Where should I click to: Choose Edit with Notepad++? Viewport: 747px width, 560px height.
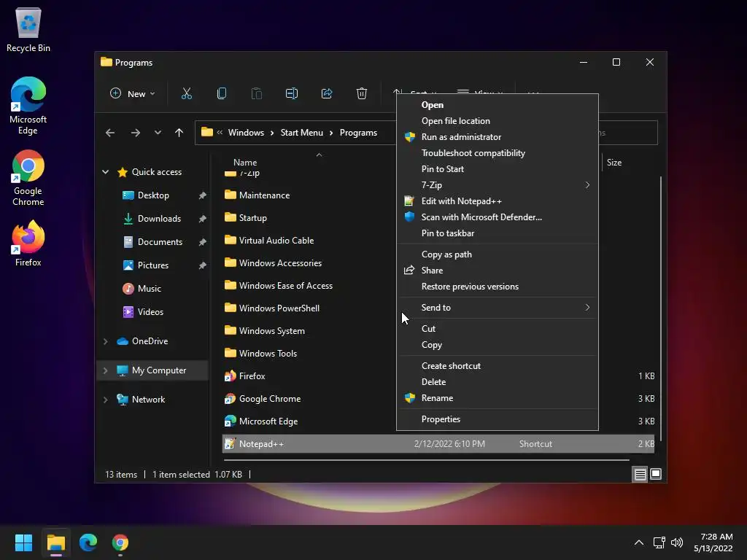click(498, 201)
